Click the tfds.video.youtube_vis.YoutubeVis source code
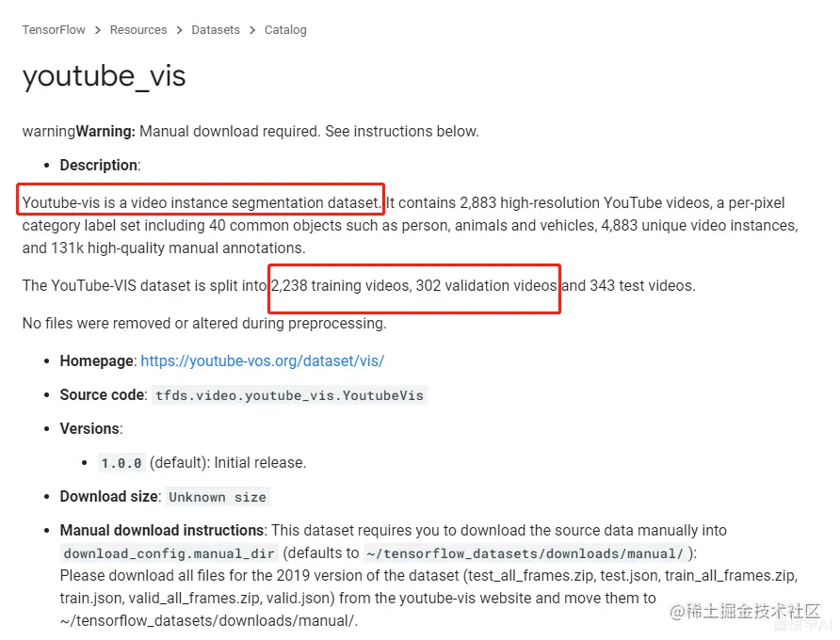This screenshot has width=840, height=640. coord(289,395)
